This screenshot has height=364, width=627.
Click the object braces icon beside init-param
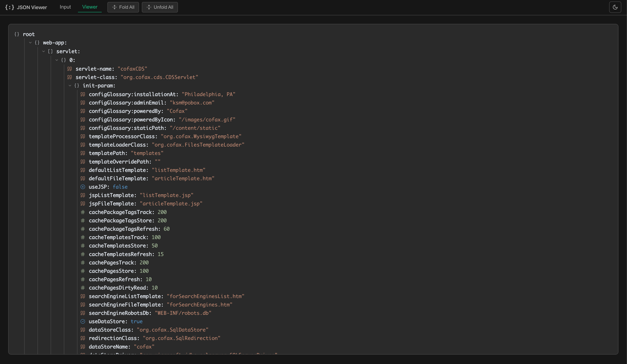77,86
